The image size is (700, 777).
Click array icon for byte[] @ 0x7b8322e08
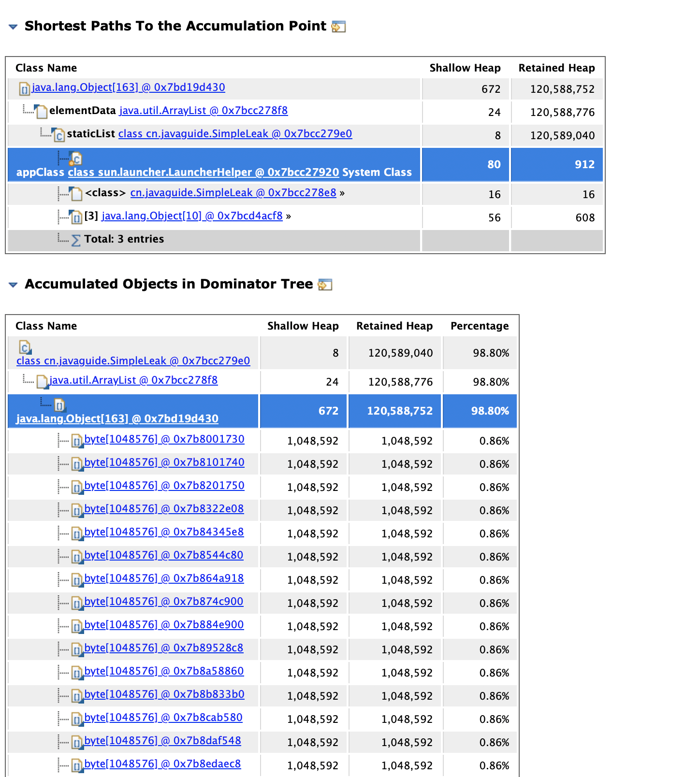(x=77, y=510)
